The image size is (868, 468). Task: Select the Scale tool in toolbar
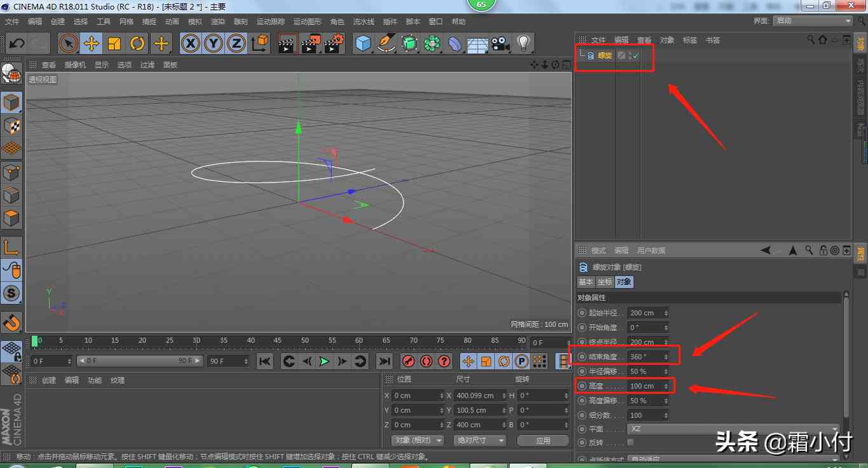[x=114, y=44]
